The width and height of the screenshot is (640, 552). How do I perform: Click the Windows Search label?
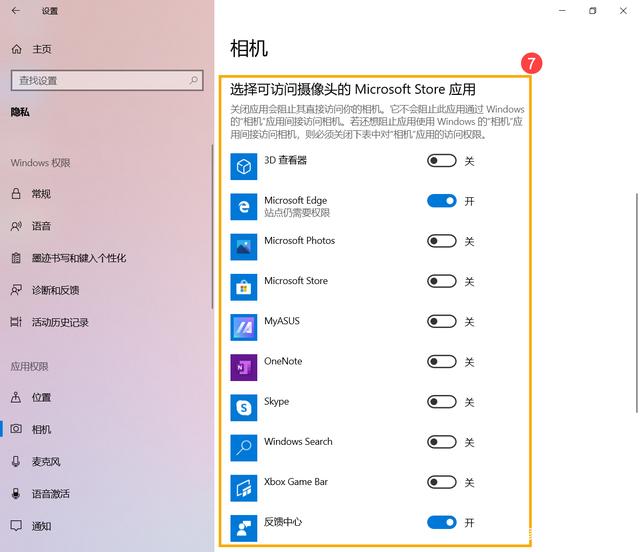pyautogui.click(x=298, y=441)
